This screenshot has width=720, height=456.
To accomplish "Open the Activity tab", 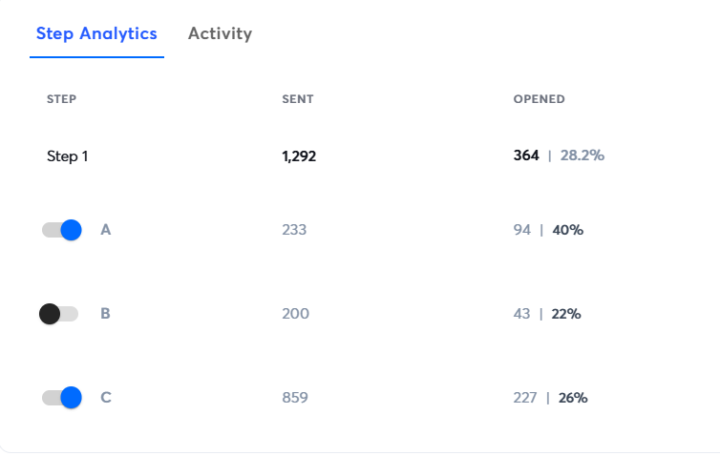I will click(x=220, y=34).
